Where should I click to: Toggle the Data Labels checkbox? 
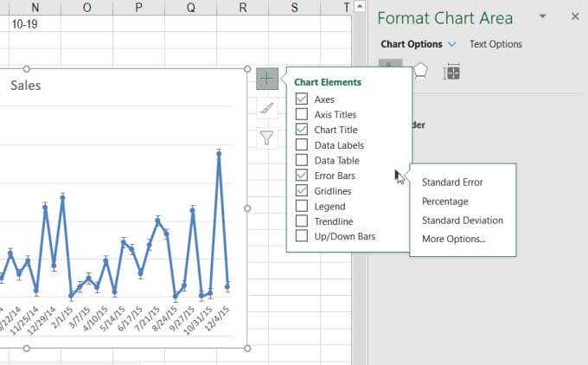point(302,145)
